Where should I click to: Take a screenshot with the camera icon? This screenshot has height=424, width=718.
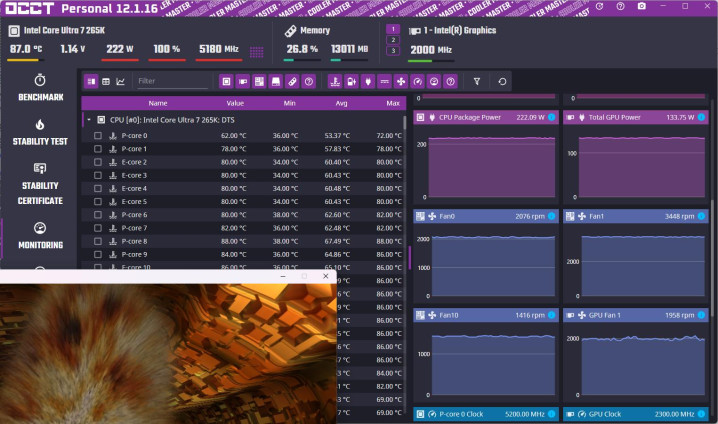(641, 7)
